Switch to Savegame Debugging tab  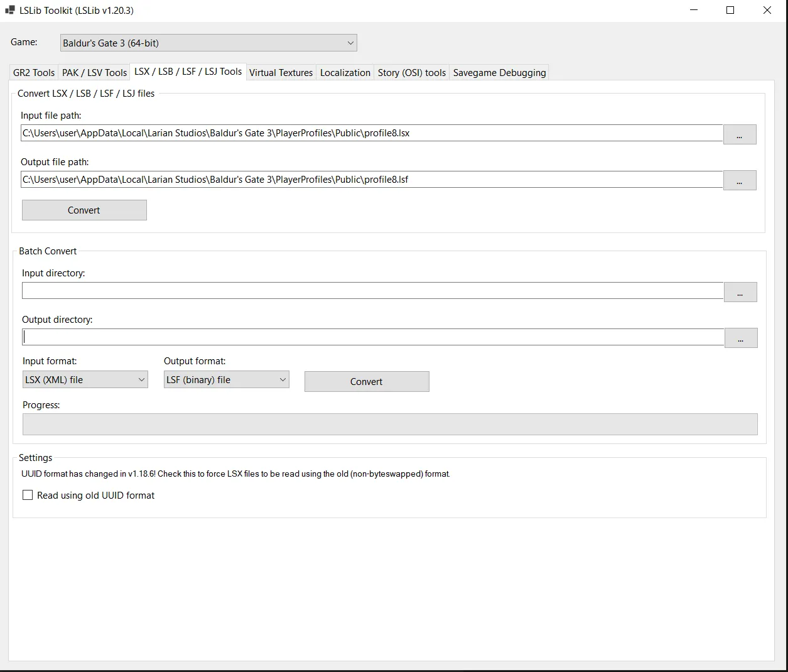[499, 73]
